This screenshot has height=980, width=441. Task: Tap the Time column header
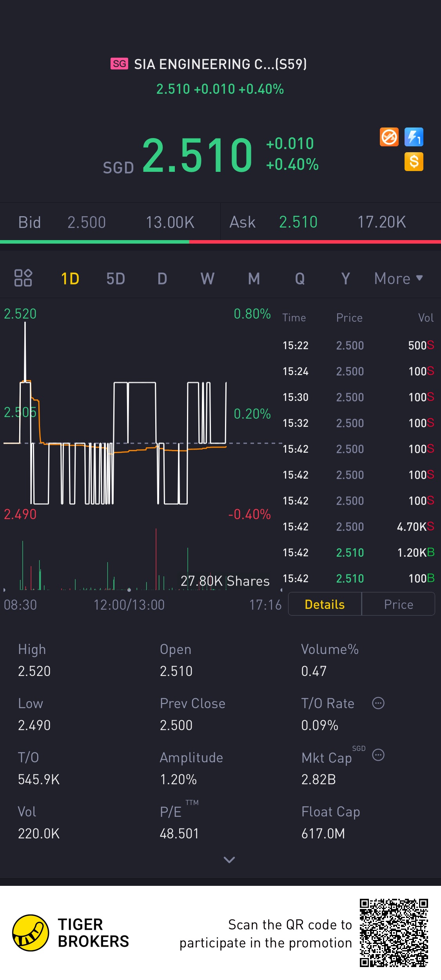pyautogui.click(x=294, y=318)
